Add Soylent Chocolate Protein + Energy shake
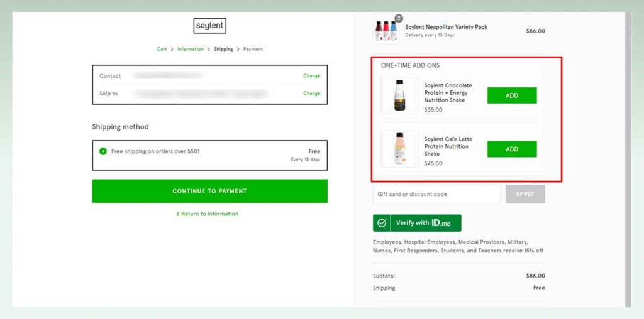Screen dimensions: 644x319 [x=512, y=95]
